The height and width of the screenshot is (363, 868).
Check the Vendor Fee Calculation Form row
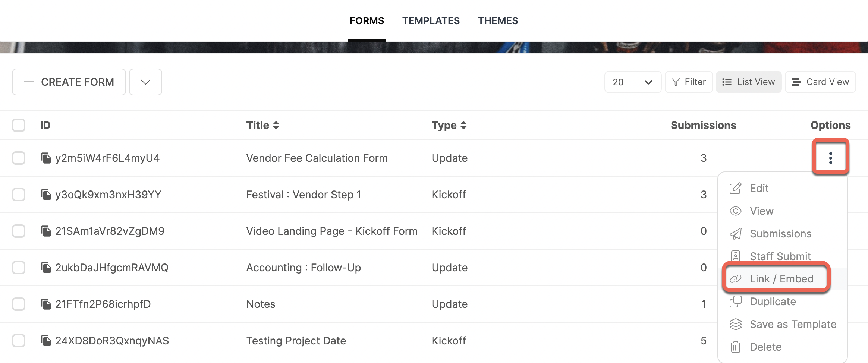click(x=19, y=158)
